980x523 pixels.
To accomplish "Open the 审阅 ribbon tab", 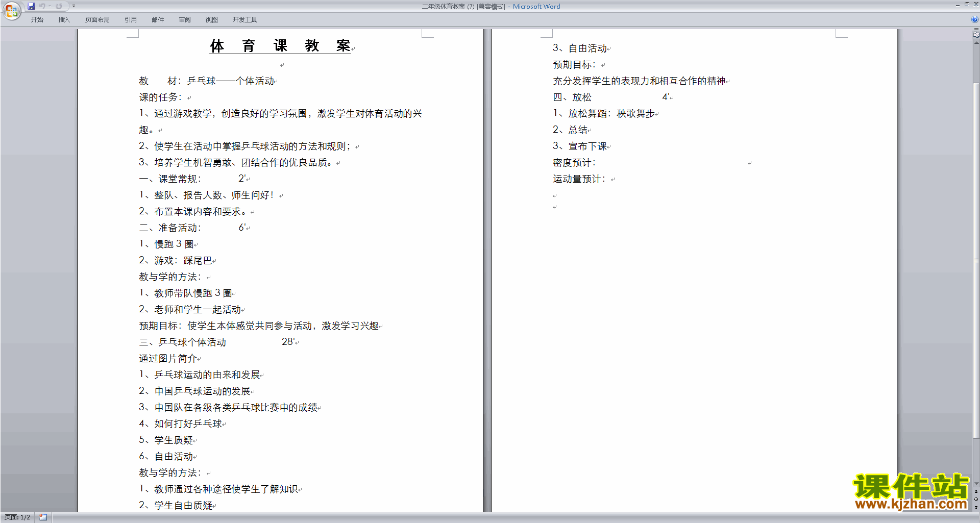I will point(185,20).
